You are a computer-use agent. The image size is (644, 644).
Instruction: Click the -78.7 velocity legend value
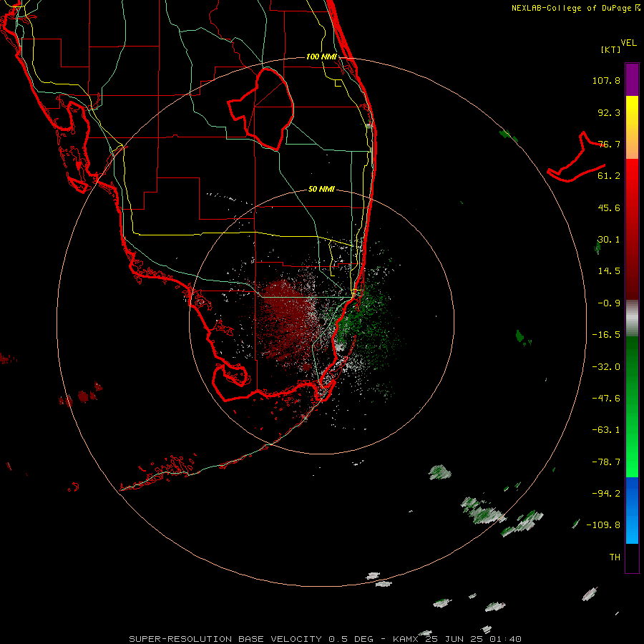(606, 462)
